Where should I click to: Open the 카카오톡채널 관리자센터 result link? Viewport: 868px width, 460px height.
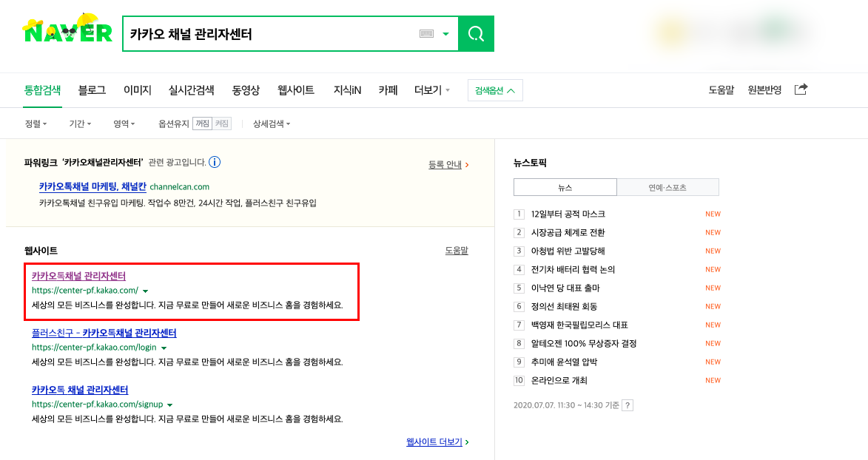coord(78,276)
